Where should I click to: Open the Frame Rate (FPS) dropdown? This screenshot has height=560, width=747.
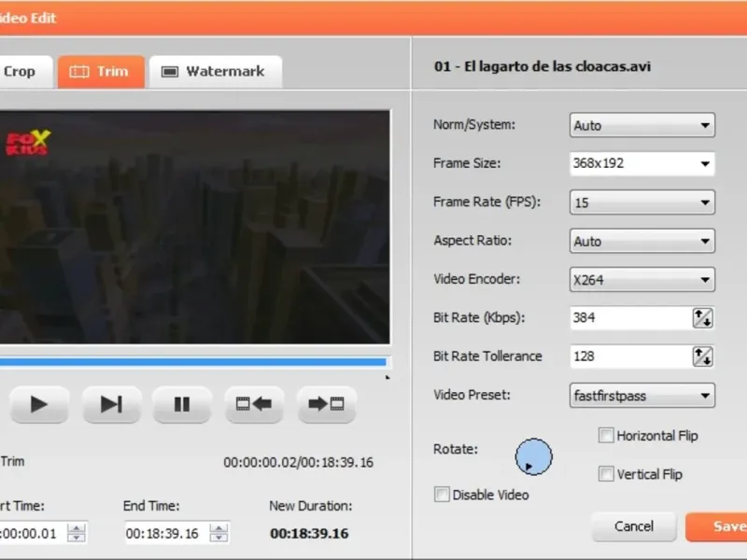(x=641, y=203)
